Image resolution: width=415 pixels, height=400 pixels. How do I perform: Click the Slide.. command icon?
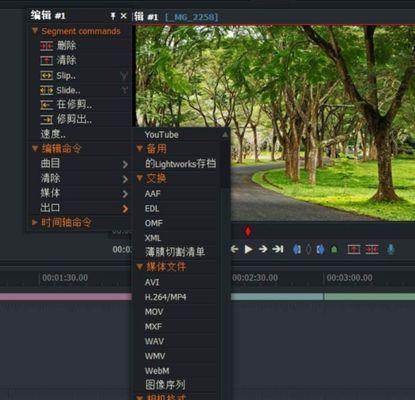click(46, 90)
